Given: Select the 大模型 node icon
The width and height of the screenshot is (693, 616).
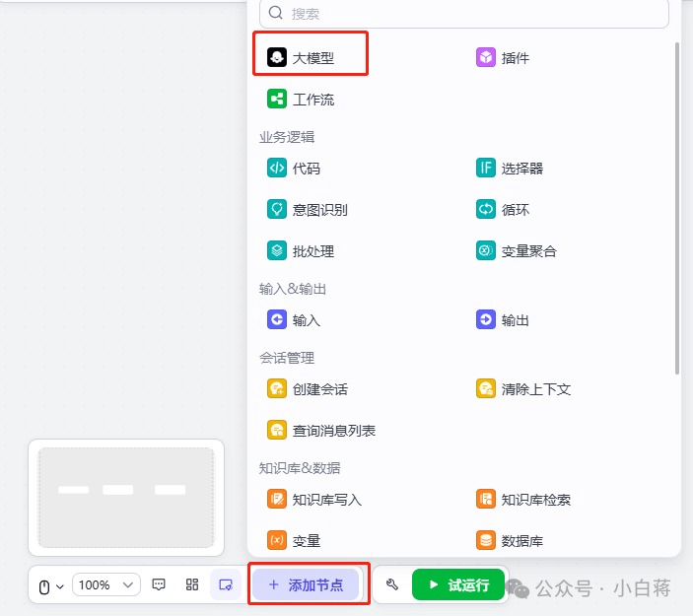Looking at the screenshot, I should [277, 57].
